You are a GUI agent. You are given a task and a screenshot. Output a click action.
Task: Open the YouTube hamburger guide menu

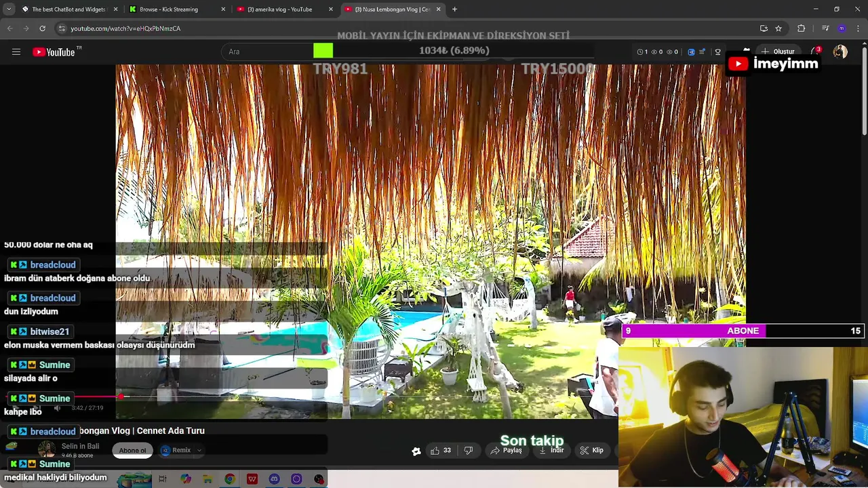point(16,52)
